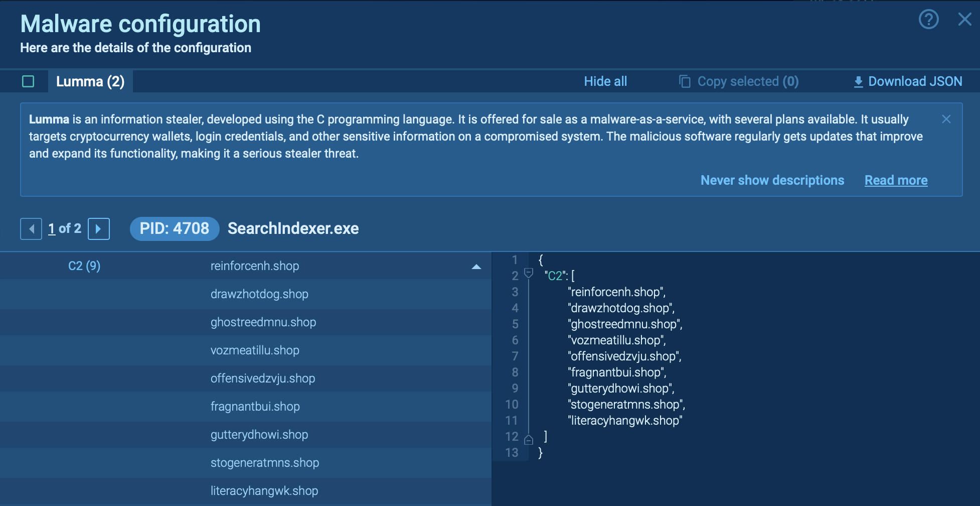Click Never show descriptions

pyautogui.click(x=772, y=180)
